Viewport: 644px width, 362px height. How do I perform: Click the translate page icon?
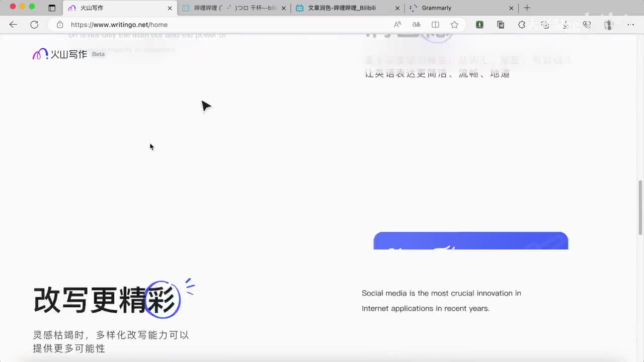click(416, 25)
